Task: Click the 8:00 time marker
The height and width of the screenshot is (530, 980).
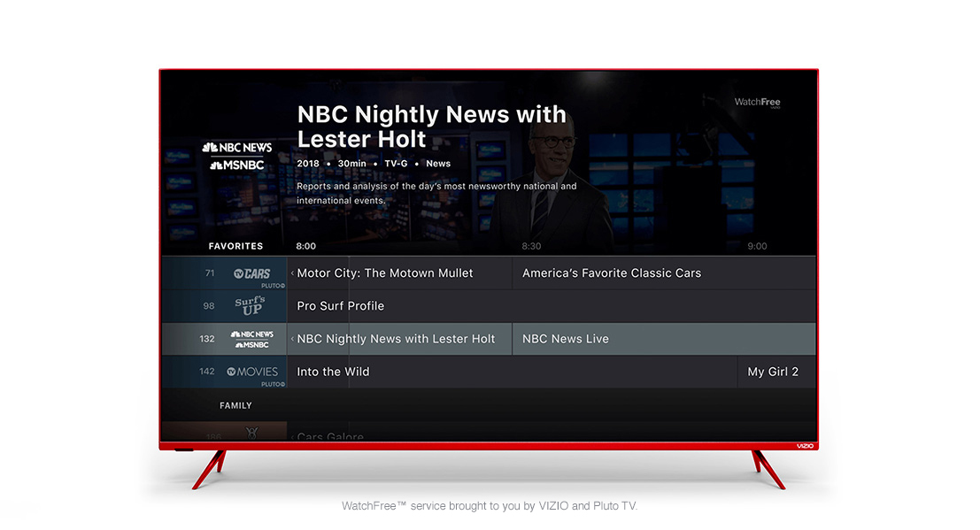Action: (305, 246)
